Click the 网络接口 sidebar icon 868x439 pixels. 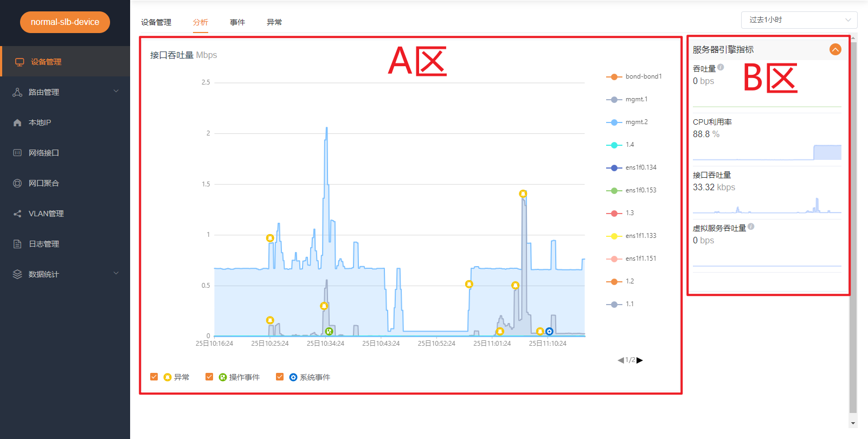(x=17, y=153)
